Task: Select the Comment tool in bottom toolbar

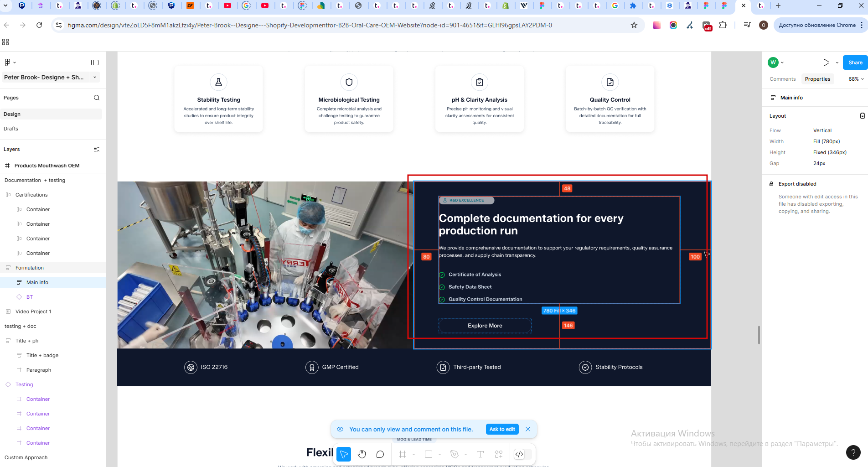Action: (x=380, y=454)
